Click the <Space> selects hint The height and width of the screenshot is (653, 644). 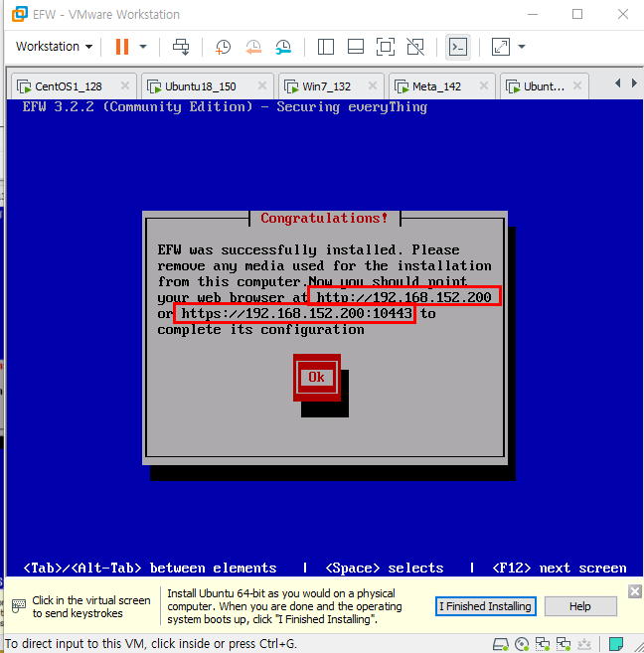coord(385,569)
